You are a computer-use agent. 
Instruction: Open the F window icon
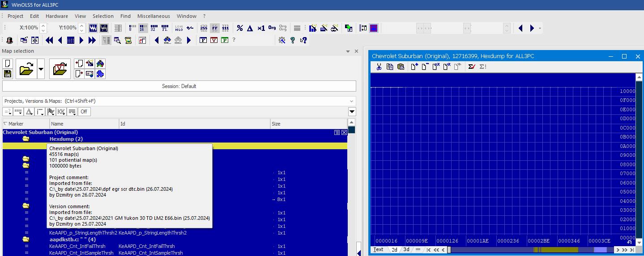tap(203, 40)
